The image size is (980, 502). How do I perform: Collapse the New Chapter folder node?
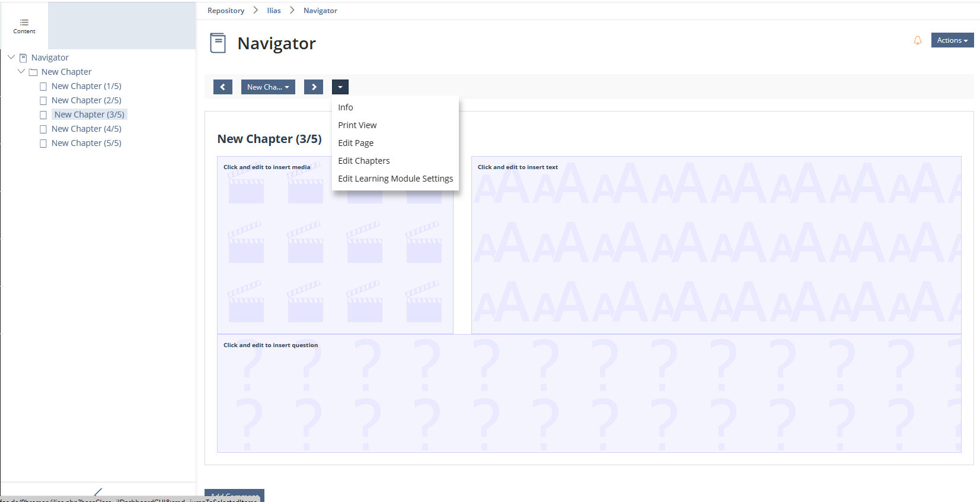pyautogui.click(x=21, y=72)
